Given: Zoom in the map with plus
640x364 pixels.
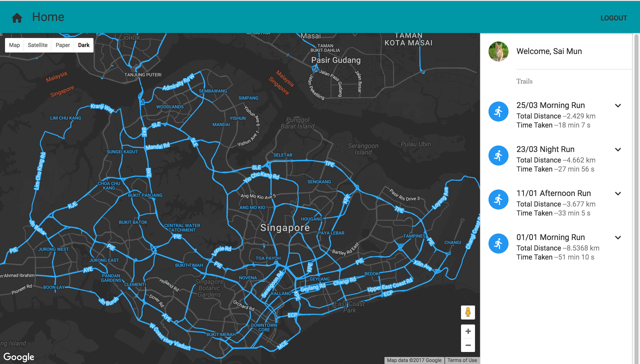Looking at the screenshot, I should point(468,331).
